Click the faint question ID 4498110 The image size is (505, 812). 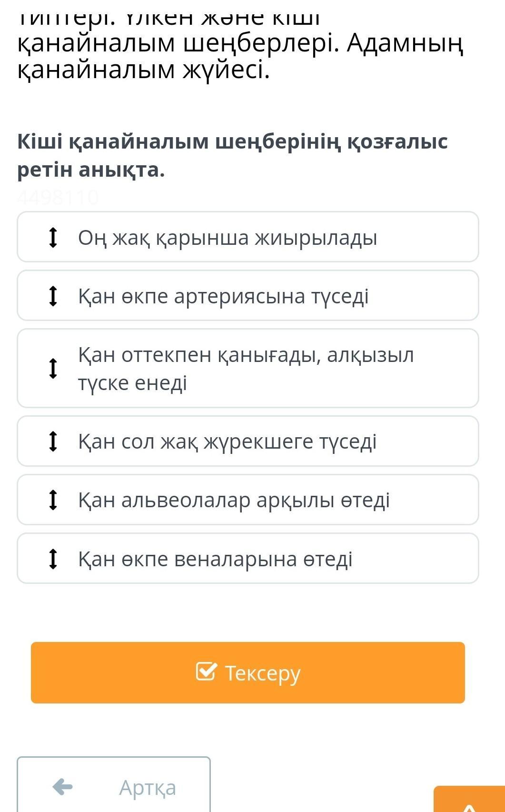point(58,197)
